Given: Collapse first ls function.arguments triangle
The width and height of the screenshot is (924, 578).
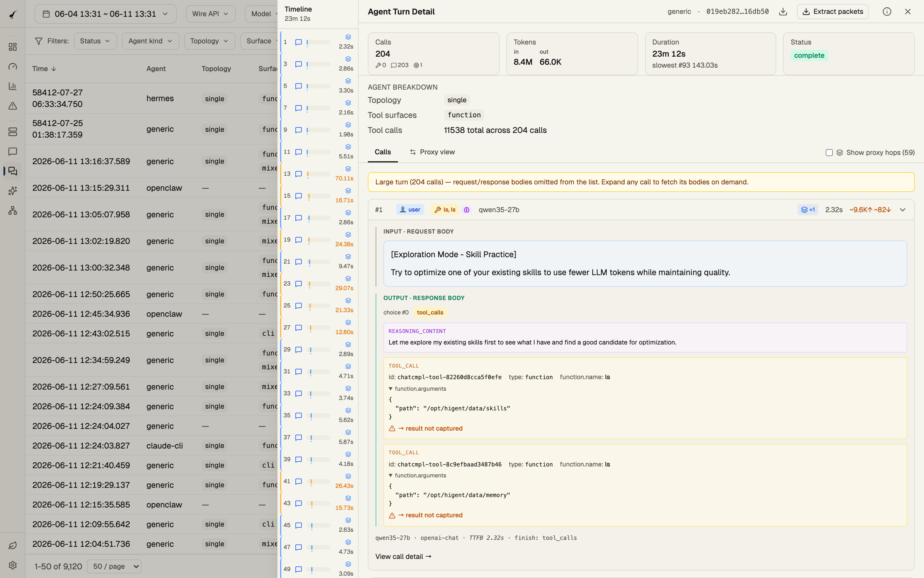Looking at the screenshot, I should pos(391,389).
